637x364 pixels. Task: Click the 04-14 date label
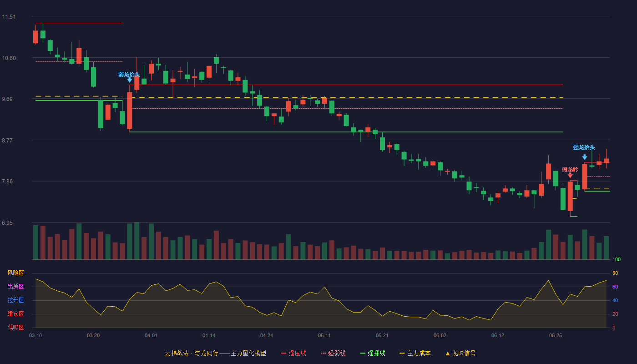tap(209, 335)
